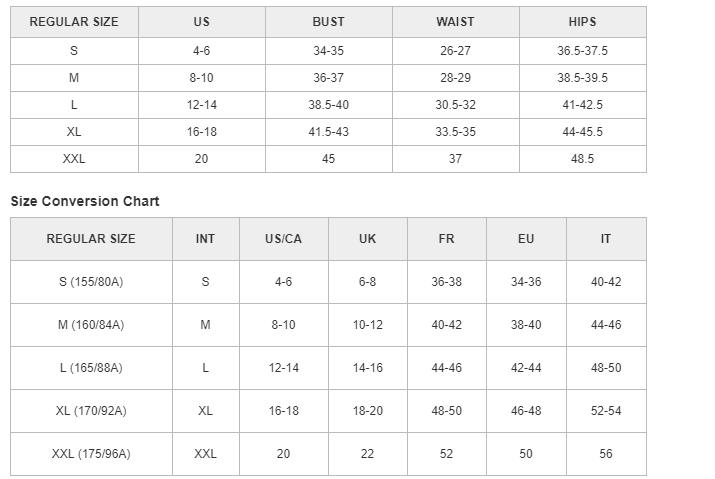Select the XXL (175/96A) row label

91,454
